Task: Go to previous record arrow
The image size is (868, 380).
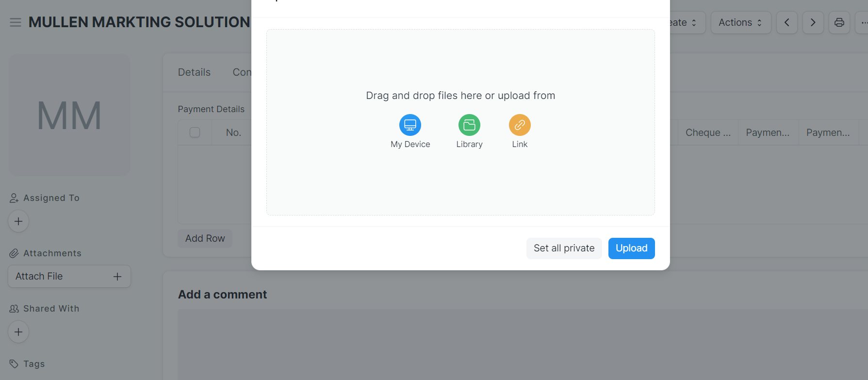Action: (x=787, y=22)
